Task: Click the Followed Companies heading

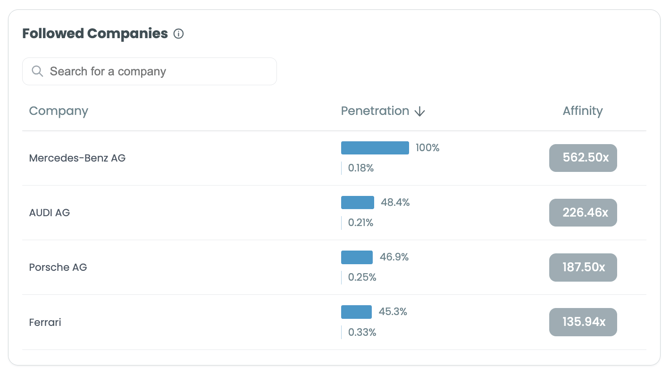Action: click(95, 33)
